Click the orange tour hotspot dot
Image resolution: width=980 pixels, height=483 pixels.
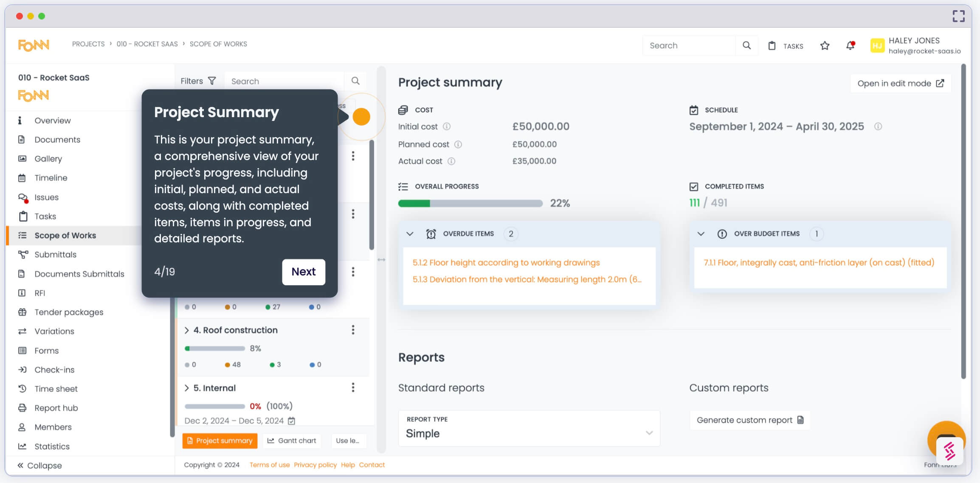(x=361, y=117)
